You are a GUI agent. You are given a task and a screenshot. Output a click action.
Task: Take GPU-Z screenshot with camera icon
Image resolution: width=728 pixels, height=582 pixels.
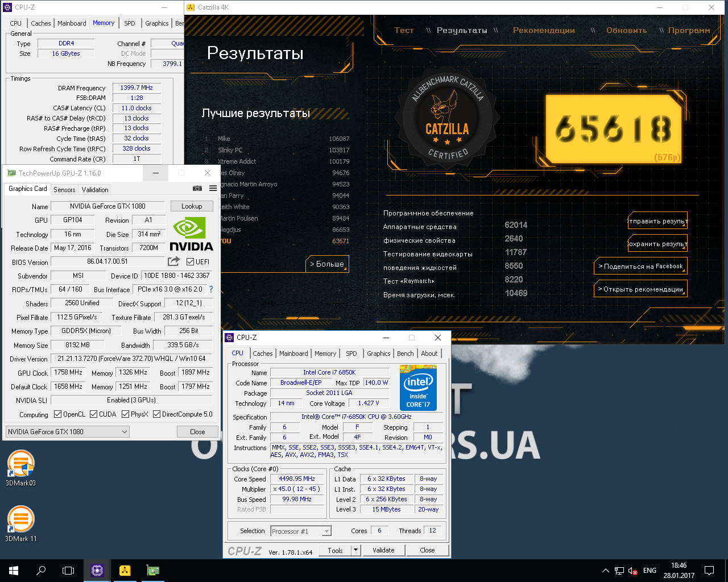click(x=197, y=188)
